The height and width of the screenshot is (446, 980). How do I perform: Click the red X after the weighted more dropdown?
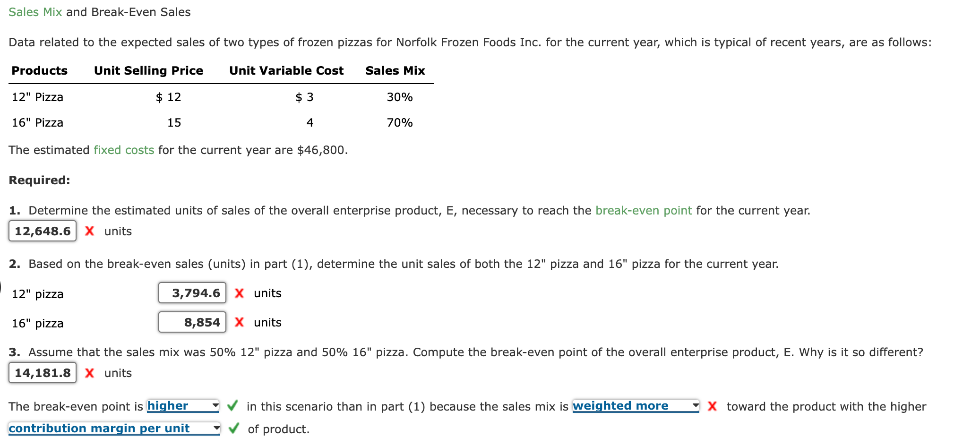click(x=713, y=406)
